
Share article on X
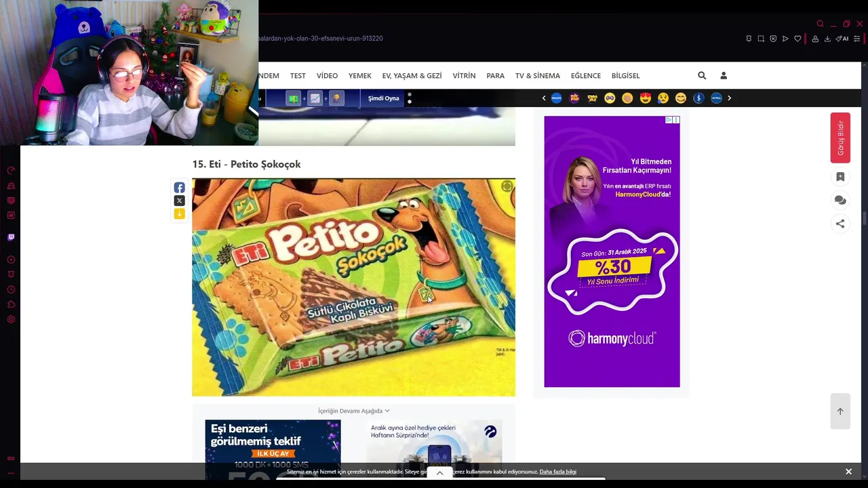pyautogui.click(x=179, y=201)
